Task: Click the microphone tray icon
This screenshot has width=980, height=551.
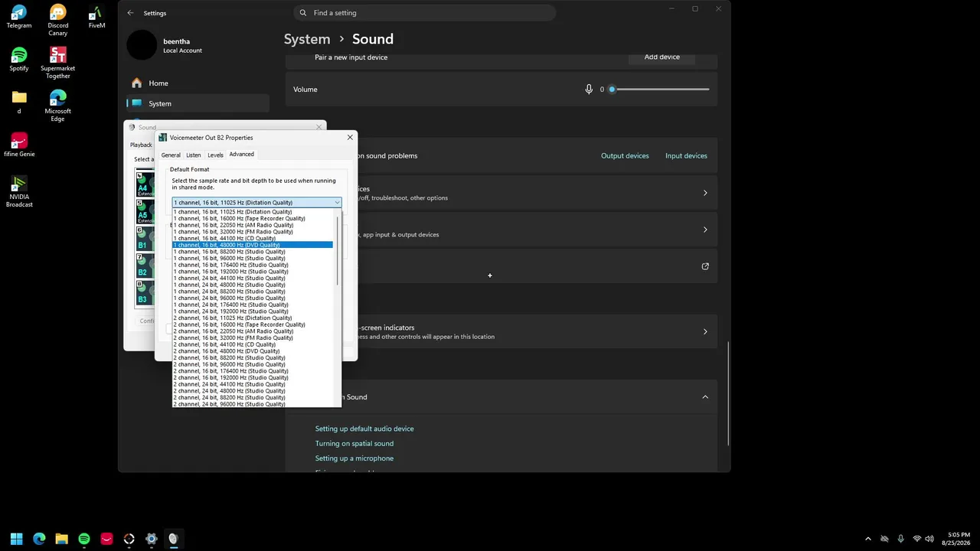Action: click(x=900, y=539)
